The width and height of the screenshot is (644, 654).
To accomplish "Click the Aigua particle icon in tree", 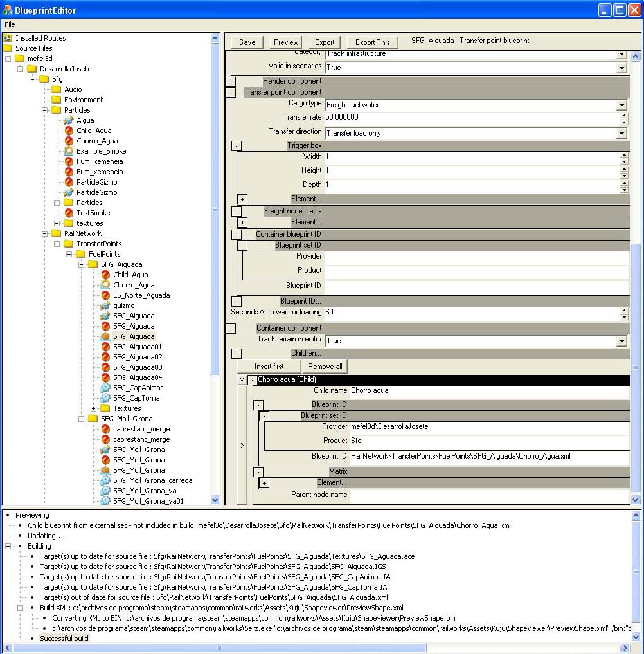I will tap(69, 120).
